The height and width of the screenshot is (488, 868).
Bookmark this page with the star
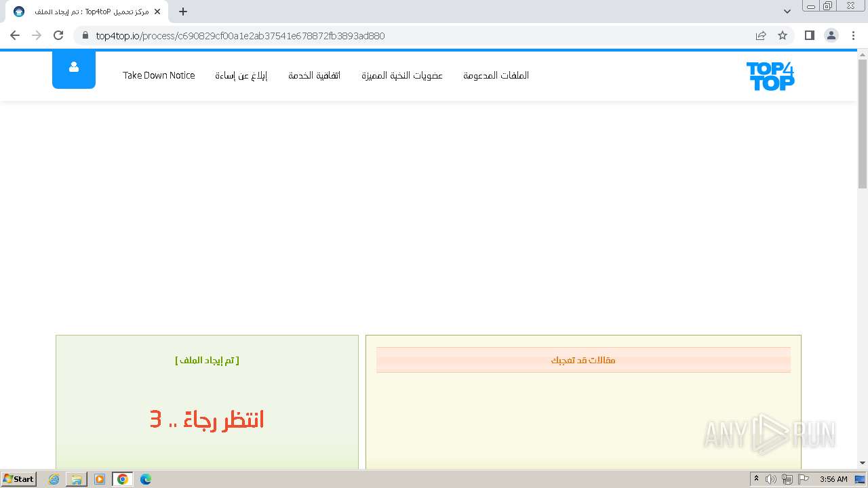[783, 35]
